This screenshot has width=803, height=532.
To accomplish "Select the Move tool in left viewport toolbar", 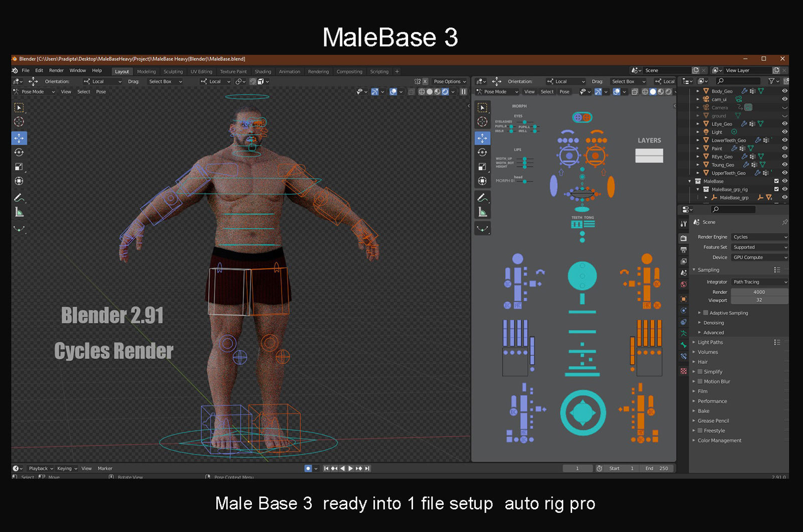I will 19,138.
